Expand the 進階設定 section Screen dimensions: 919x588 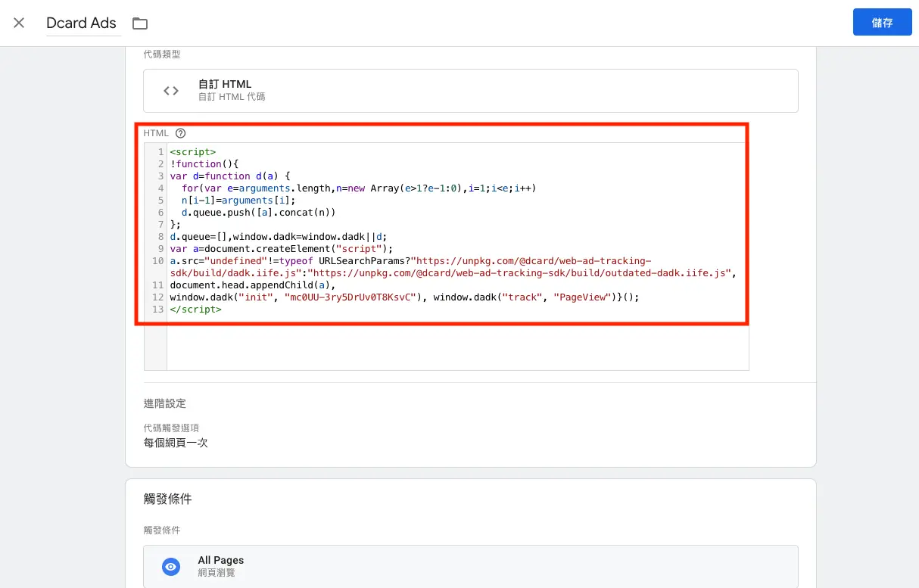(x=165, y=403)
